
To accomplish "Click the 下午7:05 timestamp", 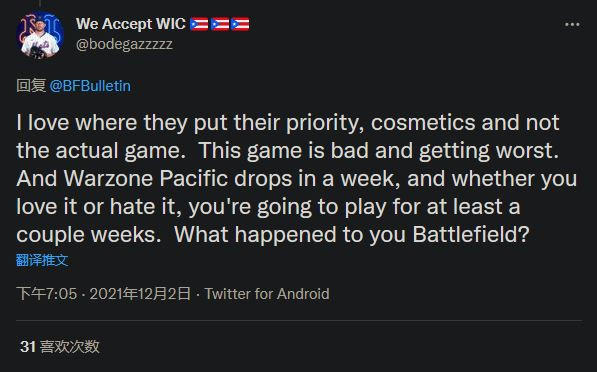I will pyautogui.click(x=47, y=294).
